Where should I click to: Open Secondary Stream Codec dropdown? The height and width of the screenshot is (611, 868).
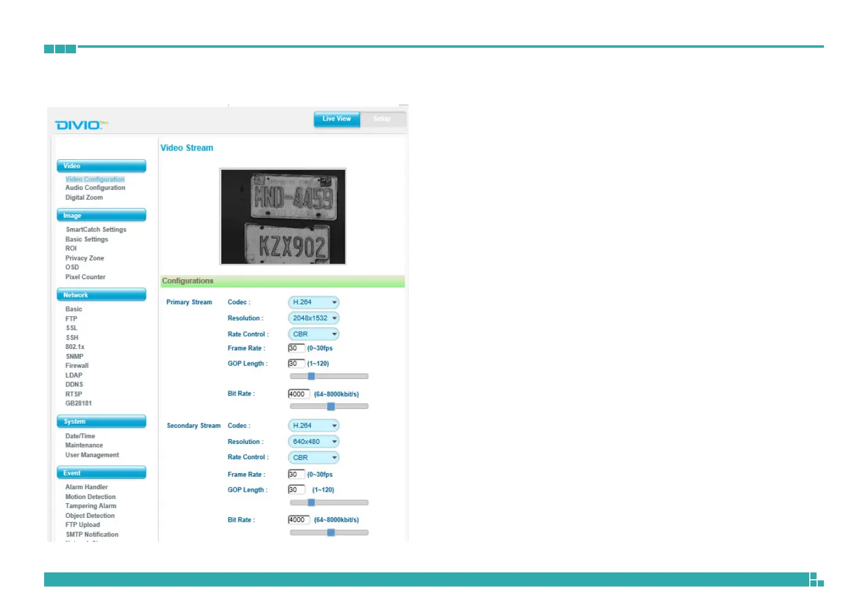pyautogui.click(x=314, y=425)
